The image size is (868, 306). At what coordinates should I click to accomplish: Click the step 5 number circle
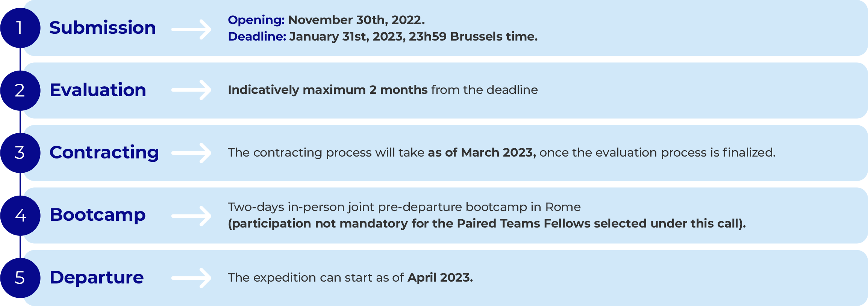[x=20, y=278]
